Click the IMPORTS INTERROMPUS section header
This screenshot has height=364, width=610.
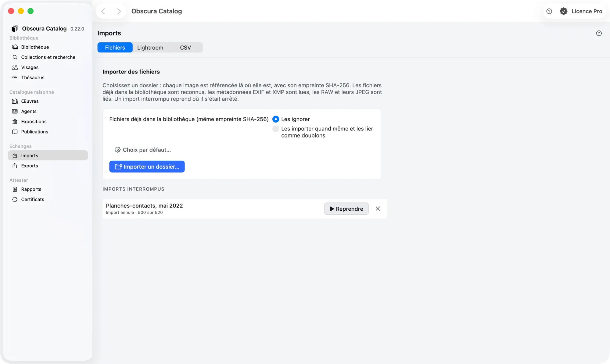point(133,189)
